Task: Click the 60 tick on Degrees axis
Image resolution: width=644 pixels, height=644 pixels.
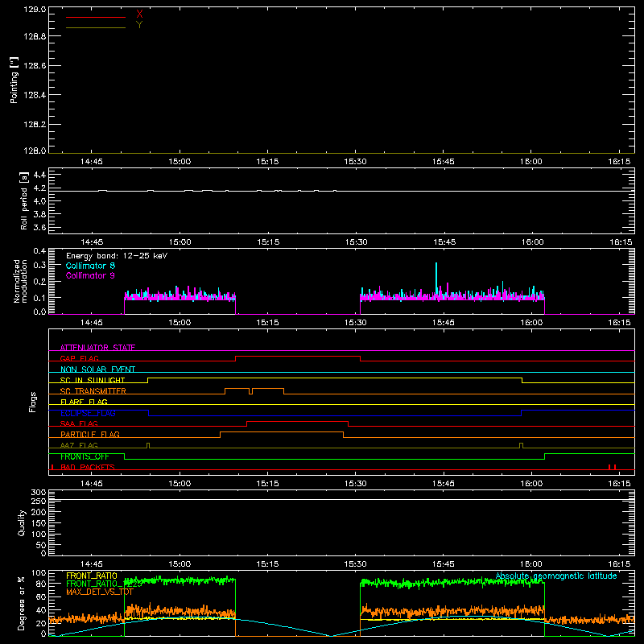Action: [42, 597]
